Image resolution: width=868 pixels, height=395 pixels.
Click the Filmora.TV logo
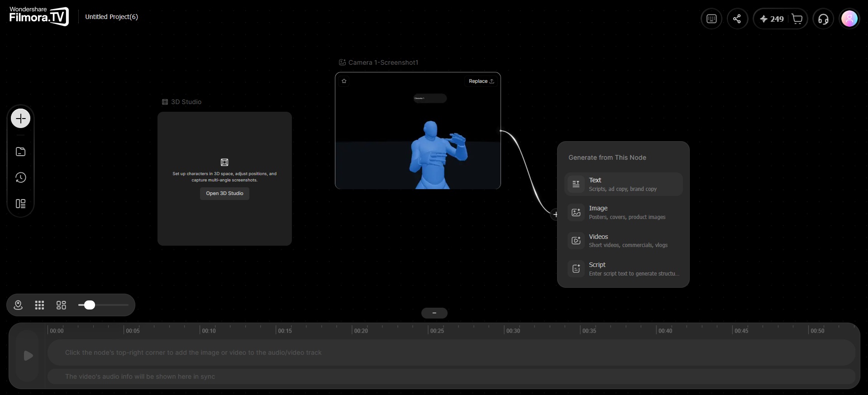click(x=39, y=16)
